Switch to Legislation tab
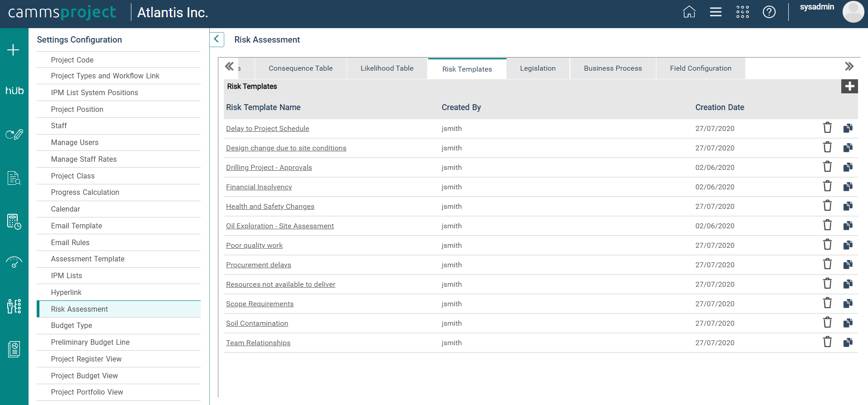Image resolution: width=868 pixels, height=405 pixels. click(538, 68)
